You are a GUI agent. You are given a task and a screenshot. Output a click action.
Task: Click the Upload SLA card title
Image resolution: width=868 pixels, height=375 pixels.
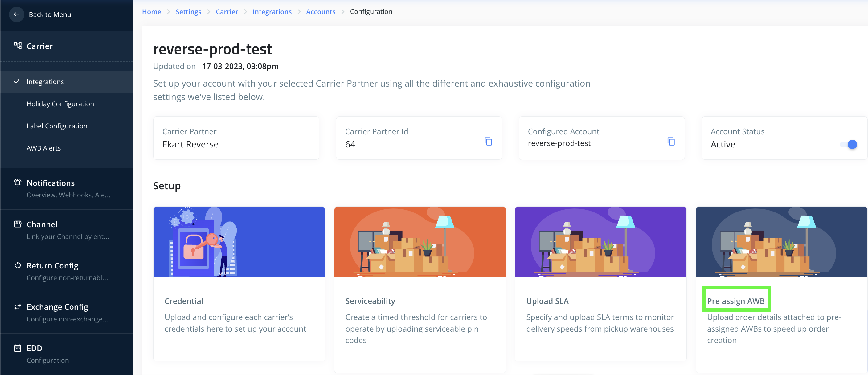(x=547, y=301)
